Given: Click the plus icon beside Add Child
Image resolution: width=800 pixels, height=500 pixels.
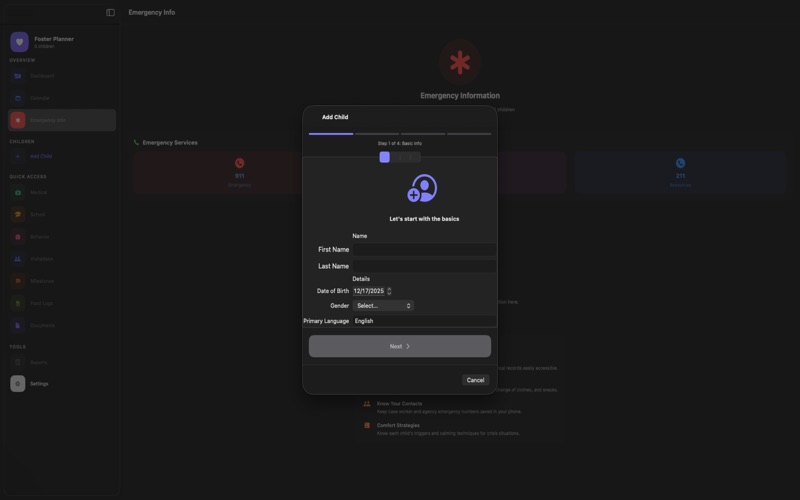Looking at the screenshot, I should [17, 156].
